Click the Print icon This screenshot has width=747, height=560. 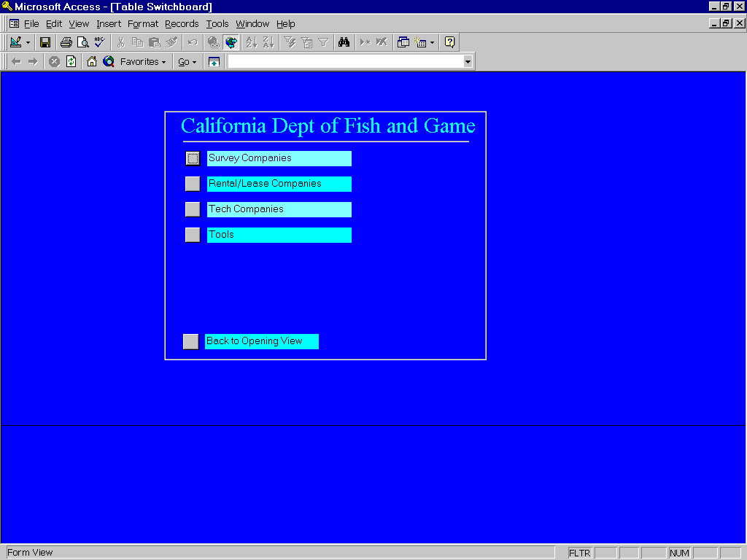[x=66, y=42]
